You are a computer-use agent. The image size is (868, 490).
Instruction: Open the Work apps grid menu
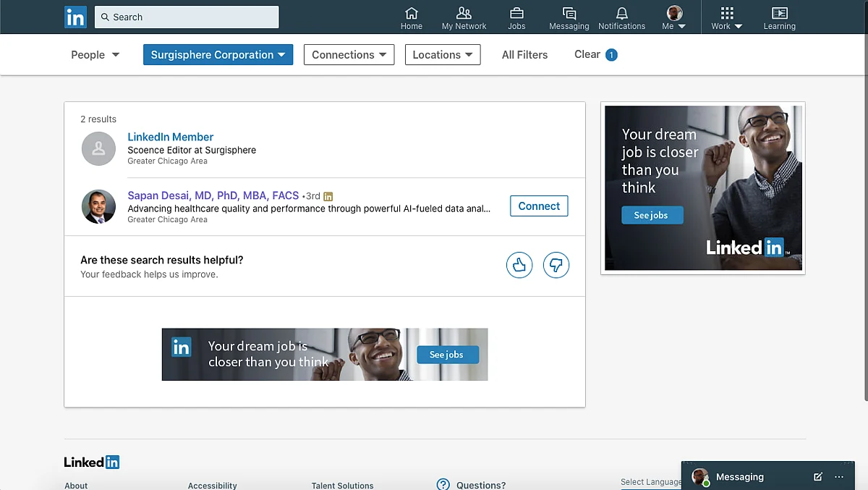pyautogui.click(x=727, y=19)
